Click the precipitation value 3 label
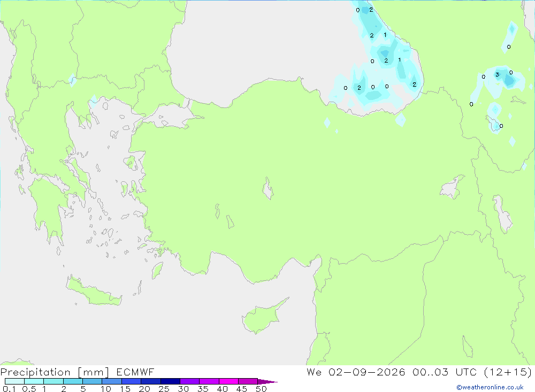 pyautogui.click(x=497, y=75)
